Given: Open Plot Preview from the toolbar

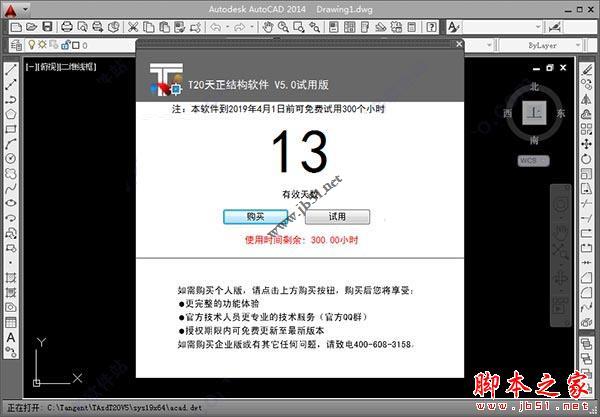Looking at the screenshot, I should point(82,27).
